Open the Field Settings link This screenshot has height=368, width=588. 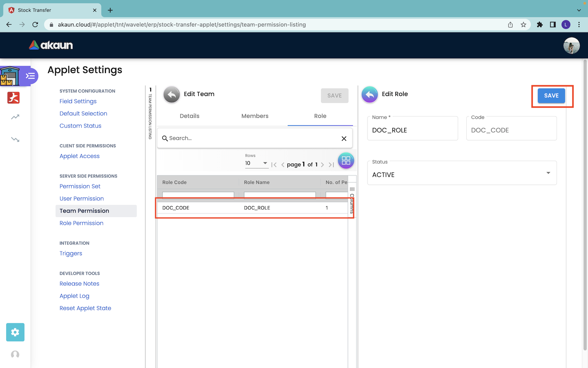[x=78, y=101]
